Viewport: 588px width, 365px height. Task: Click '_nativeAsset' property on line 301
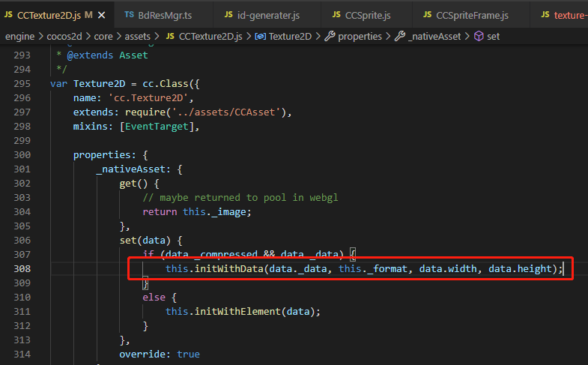pyautogui.click(x=130, y=169)
